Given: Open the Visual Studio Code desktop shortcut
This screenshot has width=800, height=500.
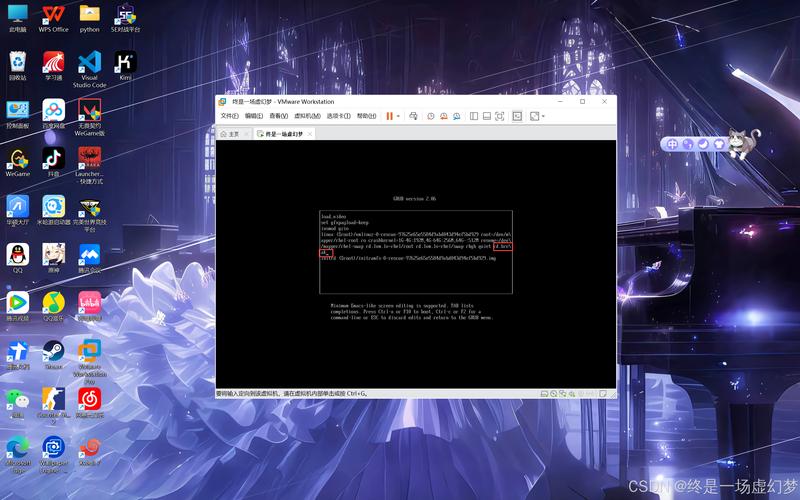Looking at the screenshot, I should [89, 70].
